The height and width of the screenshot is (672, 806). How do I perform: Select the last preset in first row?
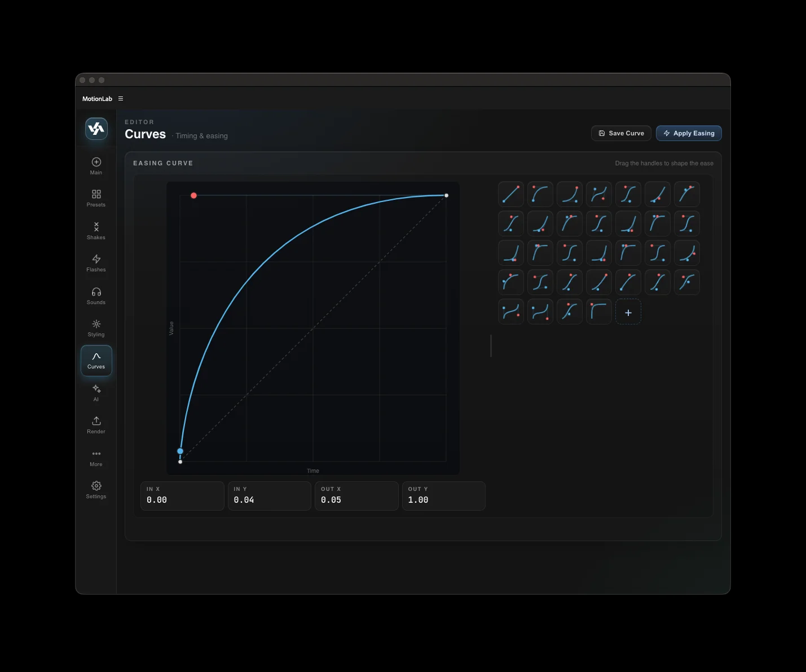[x=687, y=194]
